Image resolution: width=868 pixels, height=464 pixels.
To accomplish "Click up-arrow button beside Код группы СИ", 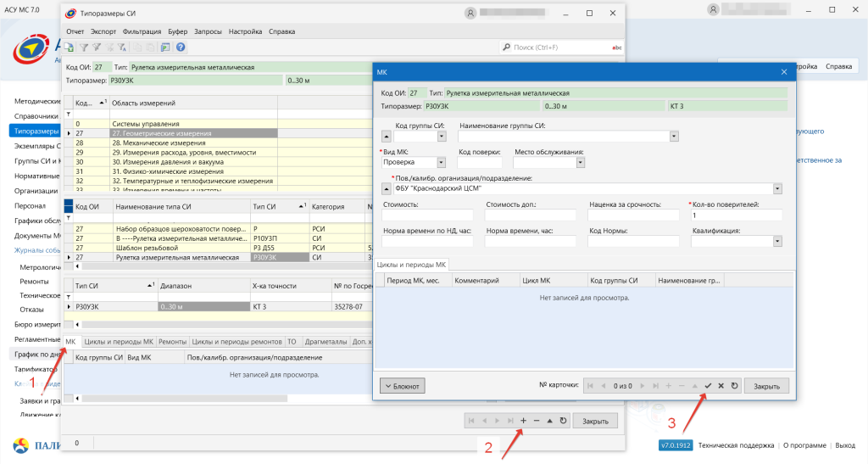I will (387, 137).
